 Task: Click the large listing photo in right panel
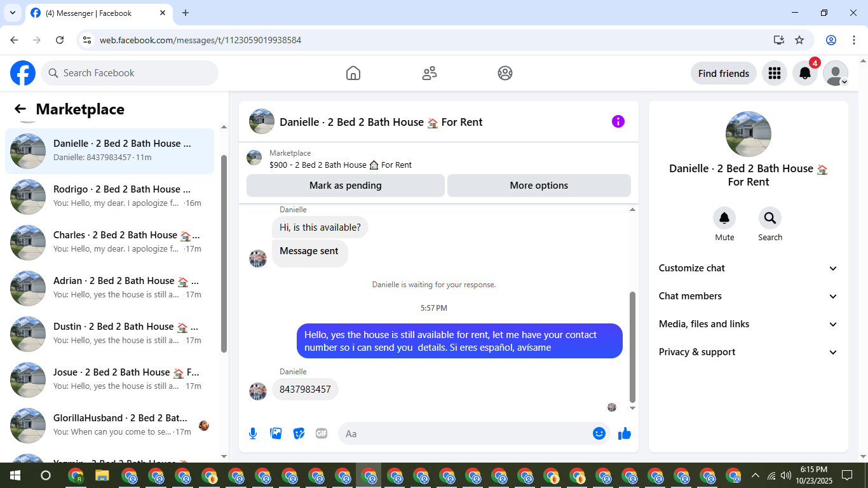(749, 134)
